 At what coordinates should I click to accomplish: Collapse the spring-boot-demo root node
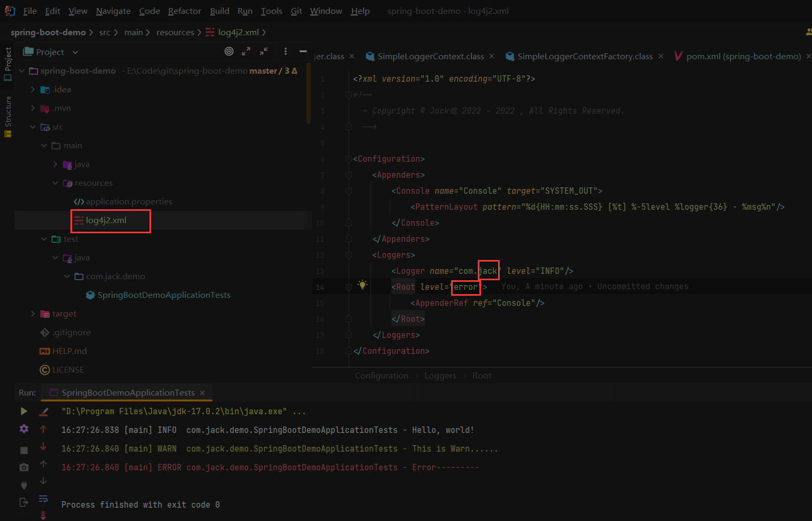tap(22, 71)
